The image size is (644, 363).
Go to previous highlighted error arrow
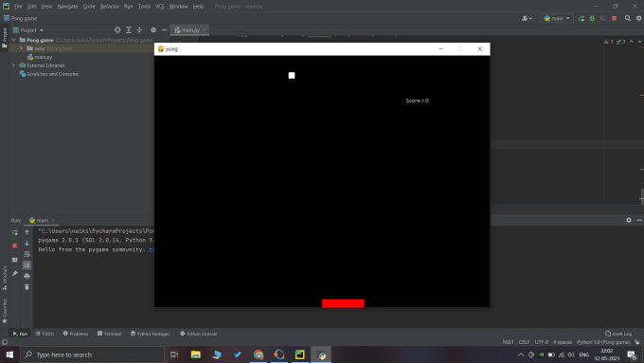coord(632,42)
